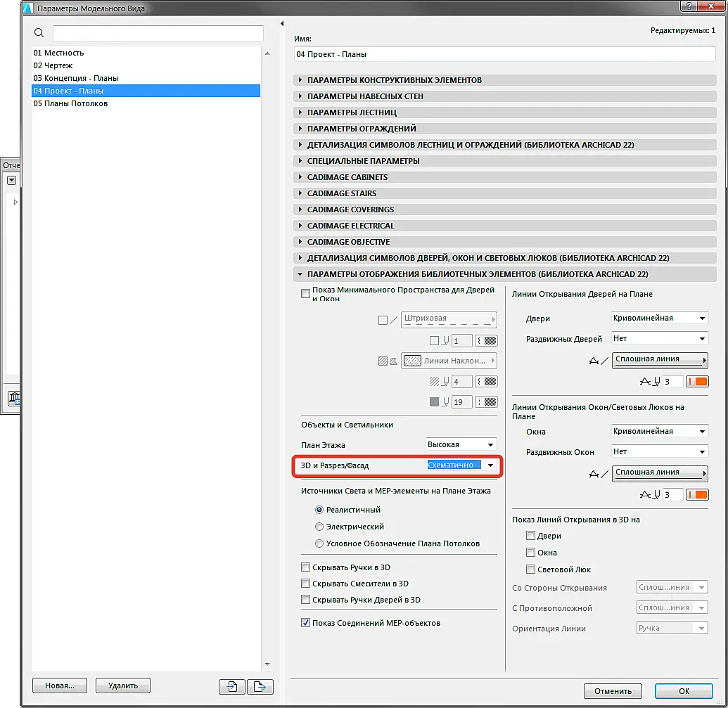Click the fill pen icon next to value 4

[439, 381]
